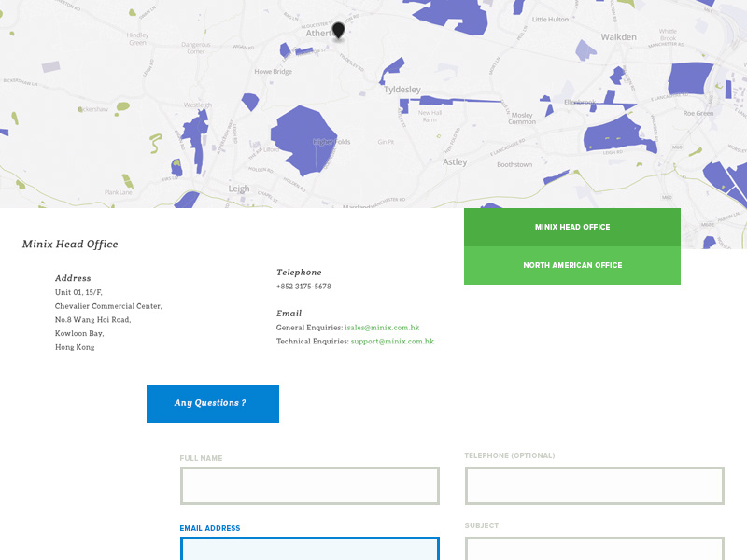
Task: Focus the Telephone (Optional) input field
Action: 595,485
